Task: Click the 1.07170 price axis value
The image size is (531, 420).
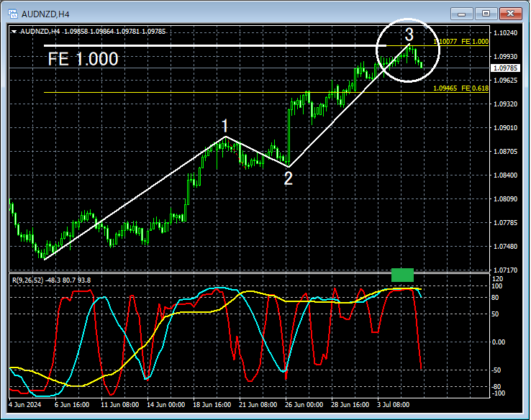Action: 506,270
